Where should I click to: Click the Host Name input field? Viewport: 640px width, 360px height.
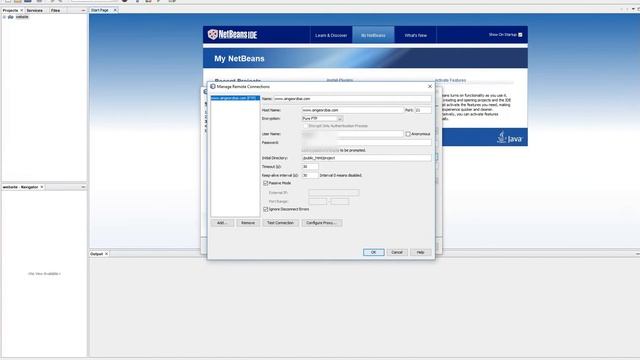point(352,110)
